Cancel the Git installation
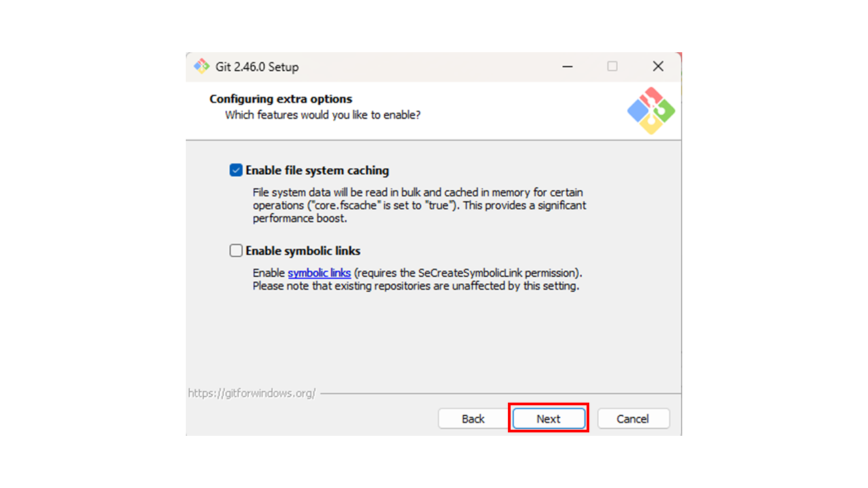 pyautogui.click(x=633, y=419)
